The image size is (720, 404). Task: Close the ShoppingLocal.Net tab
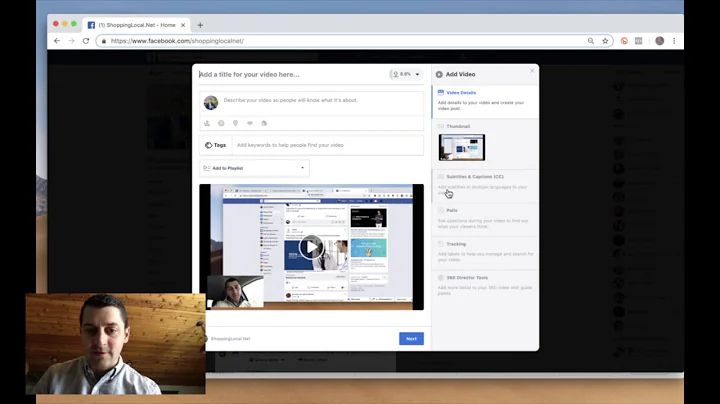point(183,25)
